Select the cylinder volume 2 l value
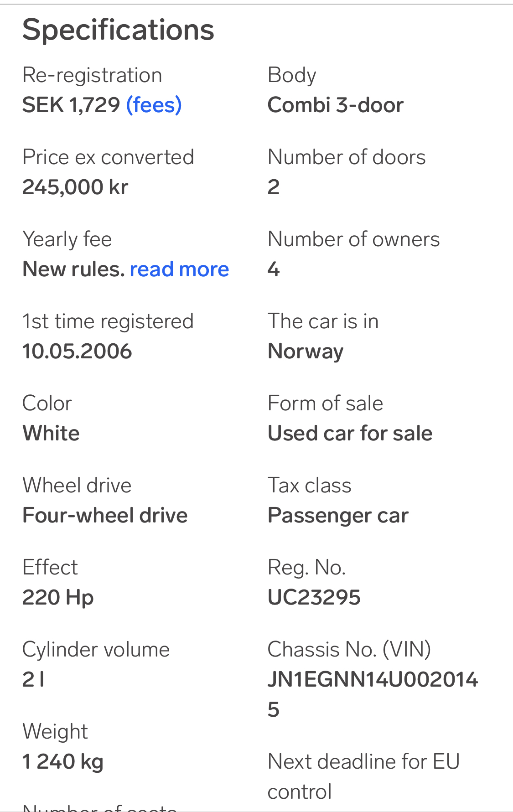 [33, 679]
